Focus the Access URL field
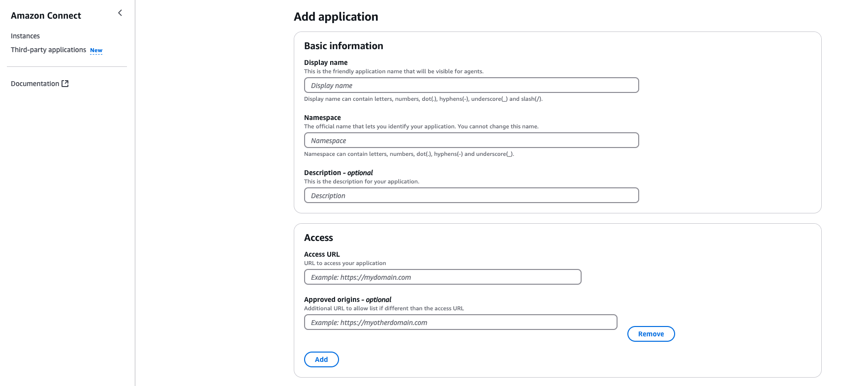The width and height of the screenshot is (868, 386). point(442,277)
